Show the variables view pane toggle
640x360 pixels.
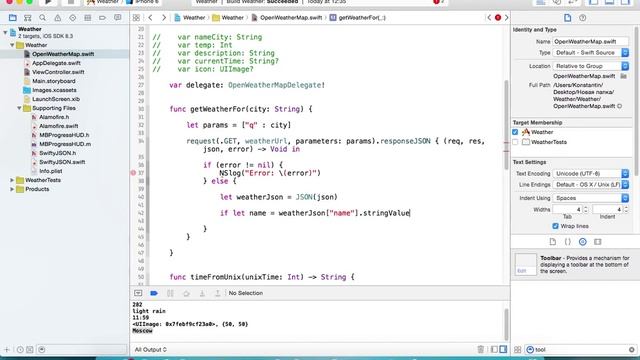click(494, 349)
